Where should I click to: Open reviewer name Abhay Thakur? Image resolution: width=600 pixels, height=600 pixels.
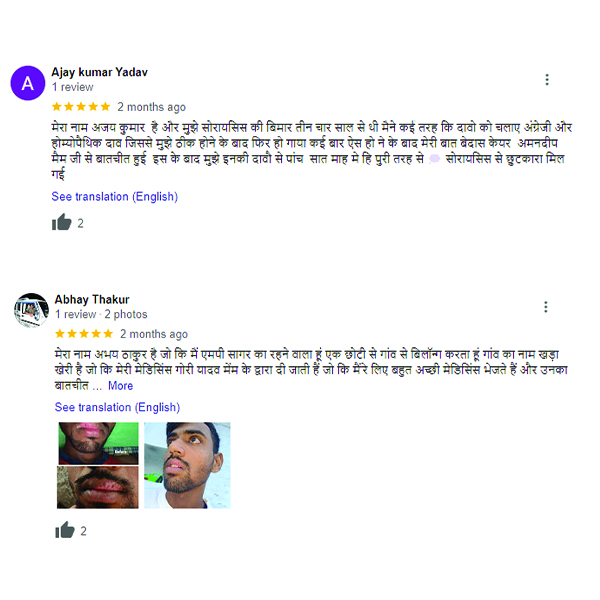tap(92, 299)
